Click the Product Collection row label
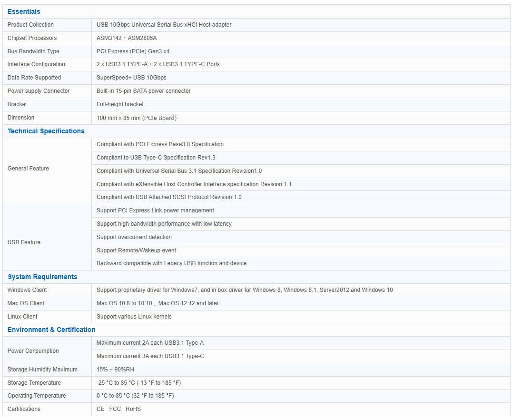The width and height of the screenshot is (512, 420). tap(30, 25)
